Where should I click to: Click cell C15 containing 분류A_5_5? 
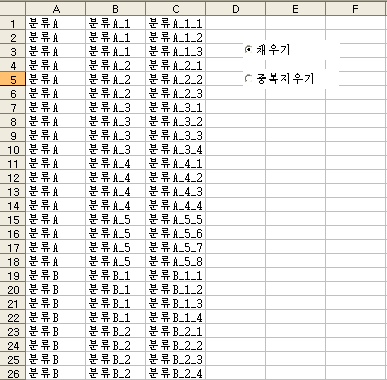[176, 219]
